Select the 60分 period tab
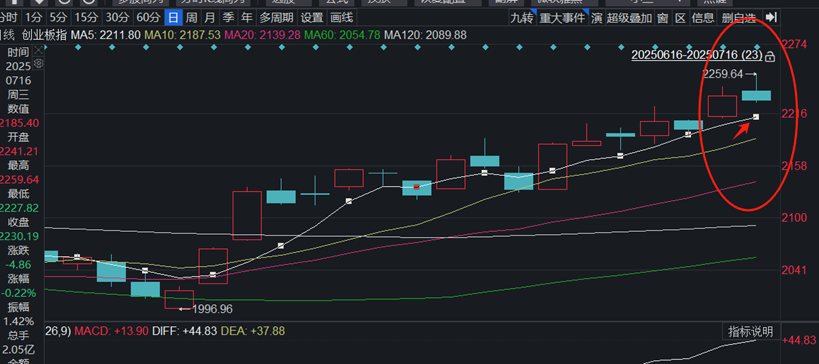Screen dimensions: 819x364 pyautogui.click(x=148, y=18)
